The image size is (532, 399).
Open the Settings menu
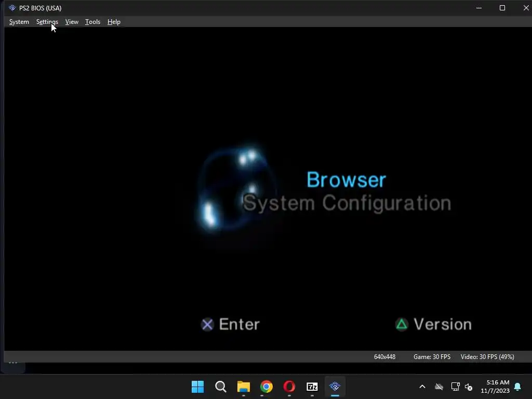pos(47,22)
